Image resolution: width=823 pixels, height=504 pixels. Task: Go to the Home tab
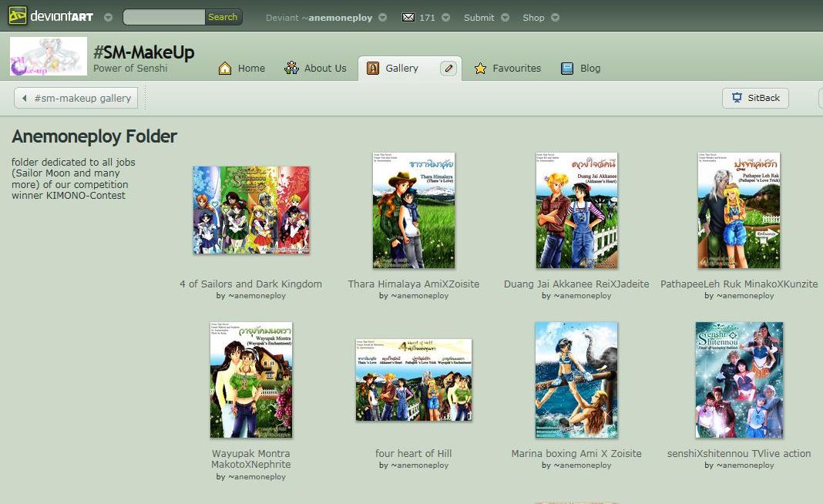tap(251, 69)
